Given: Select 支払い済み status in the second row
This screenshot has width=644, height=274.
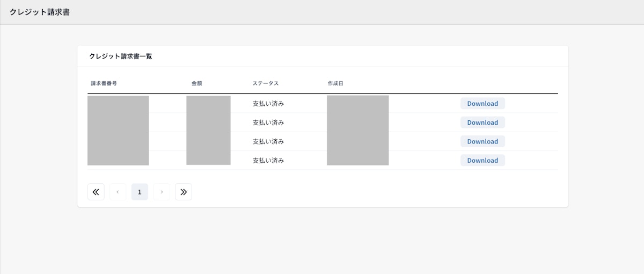Looking at the screenshot, I should pos(268,122).
